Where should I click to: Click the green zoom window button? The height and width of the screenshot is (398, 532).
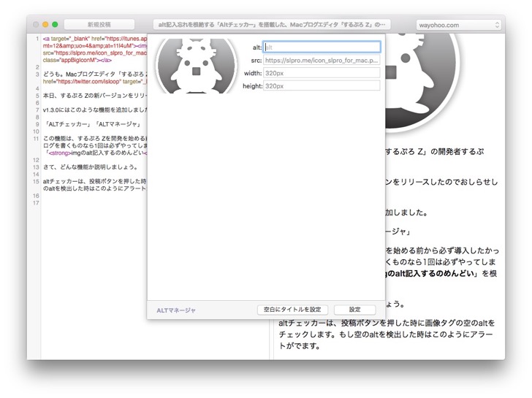click(55, 24)
